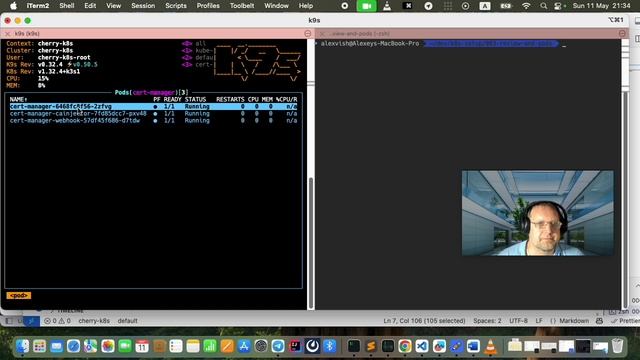The image size is (640, 360).
Task: Open the Profiles menu
Action: tap(208, 6)
